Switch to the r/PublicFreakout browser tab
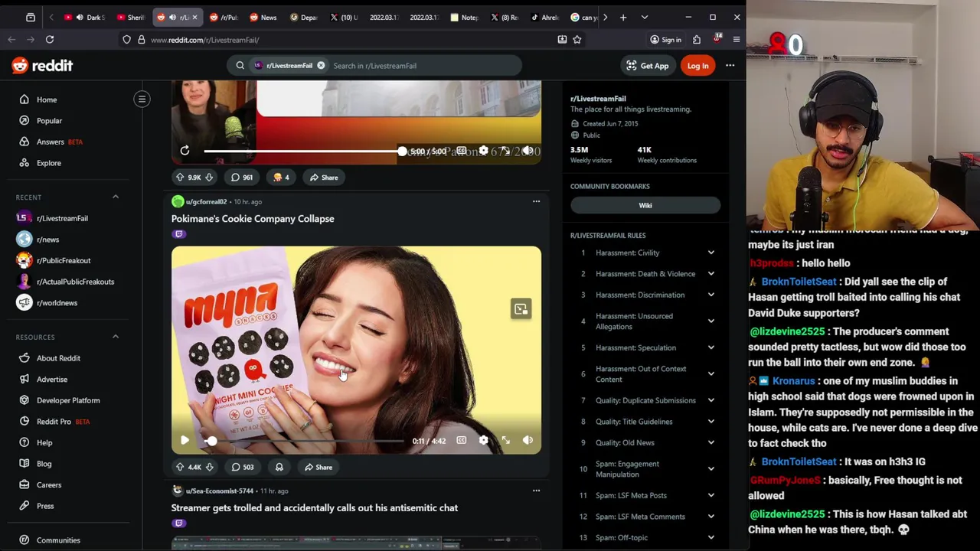980x551 pixels. pos(223,17)
